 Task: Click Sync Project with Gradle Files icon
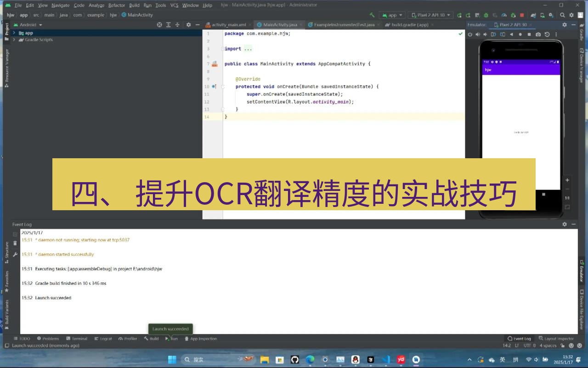tap(534, 15)
